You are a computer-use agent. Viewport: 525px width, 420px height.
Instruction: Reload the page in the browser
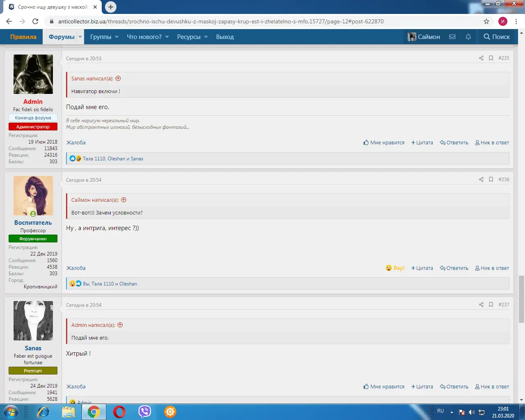35,21
